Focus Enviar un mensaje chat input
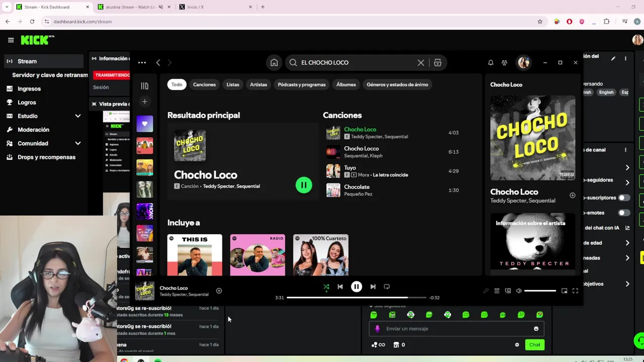 point(456,329)
